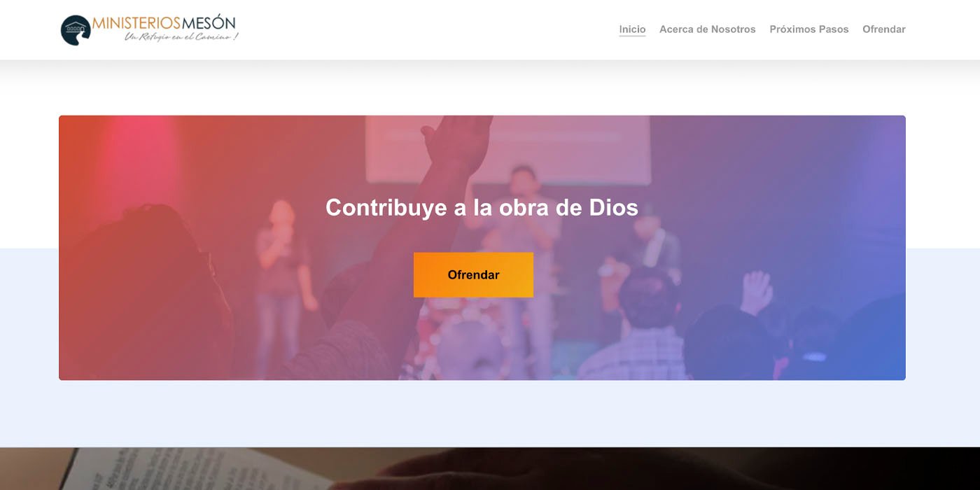Click the projection screen behind the stage

507,148
